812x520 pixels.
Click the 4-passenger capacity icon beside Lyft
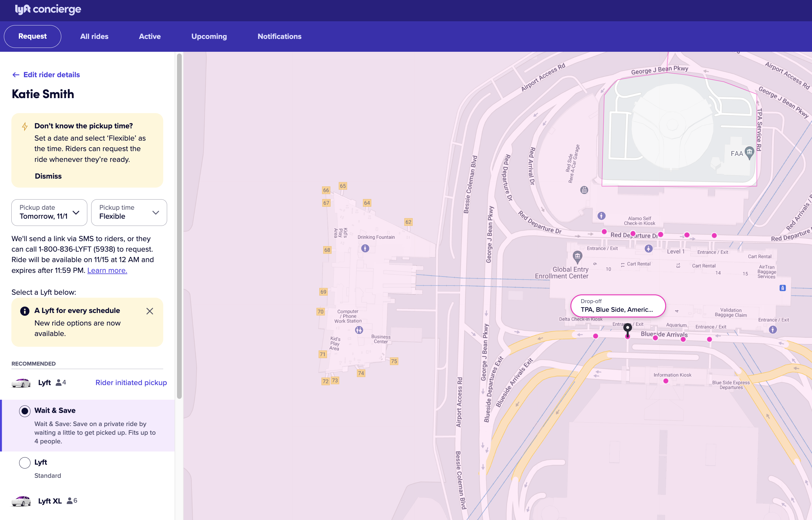(58, 383)
